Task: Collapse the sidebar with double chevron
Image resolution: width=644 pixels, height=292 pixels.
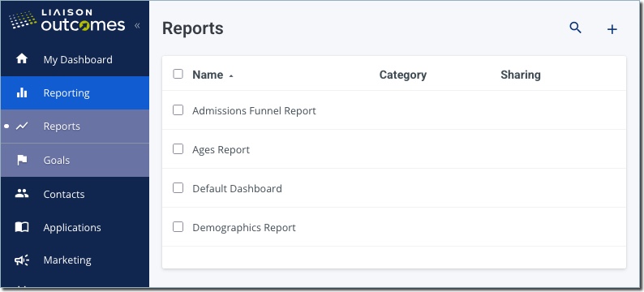Action: click(137, 25)
